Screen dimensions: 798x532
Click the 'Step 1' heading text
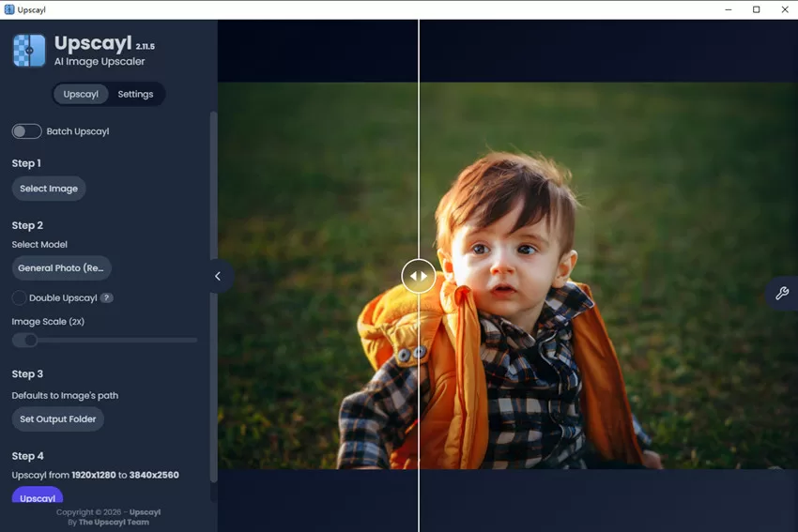point(26,163)
